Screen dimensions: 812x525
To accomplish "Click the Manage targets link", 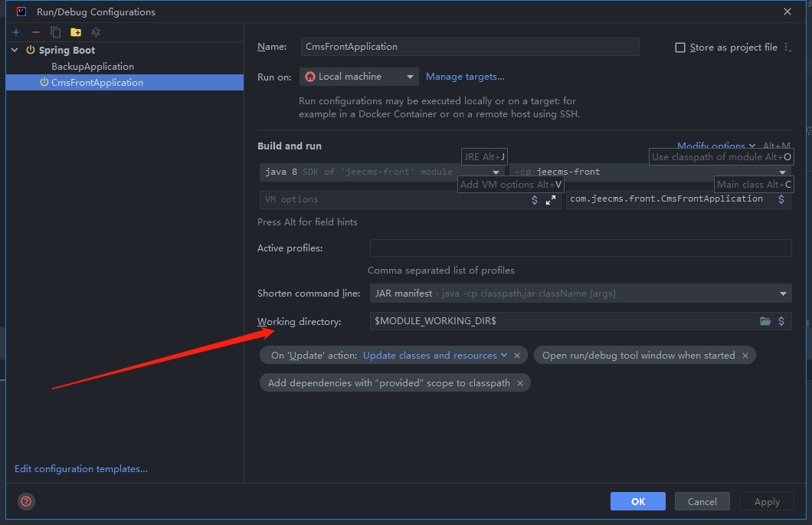I will (x=465, y=77).
